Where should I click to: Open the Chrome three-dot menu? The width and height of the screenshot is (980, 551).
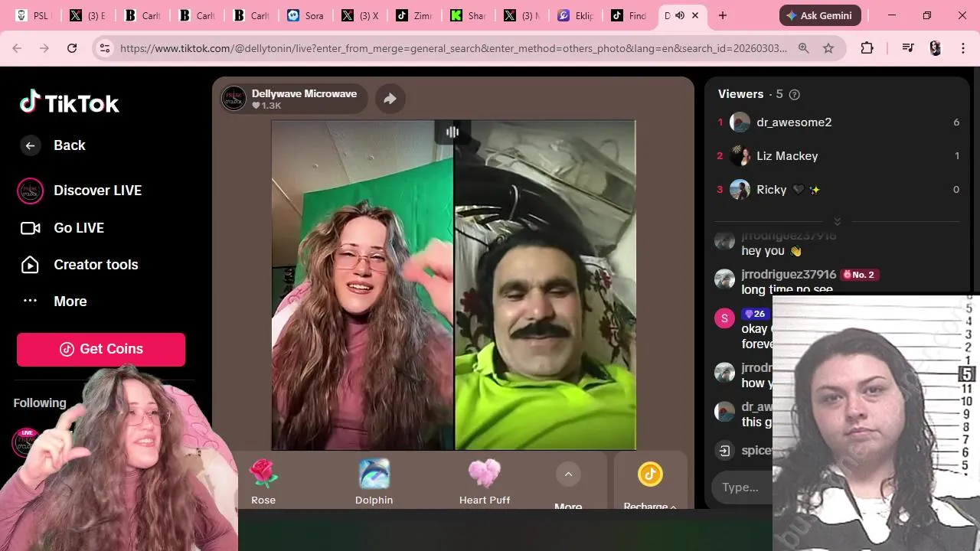(963, 48)
